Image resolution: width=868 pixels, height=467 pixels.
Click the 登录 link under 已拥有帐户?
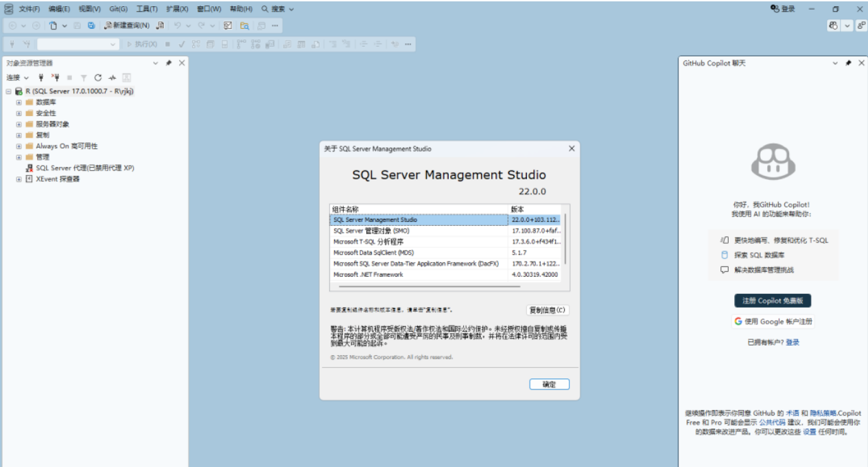pyautogui.click(x=793, y=342)
